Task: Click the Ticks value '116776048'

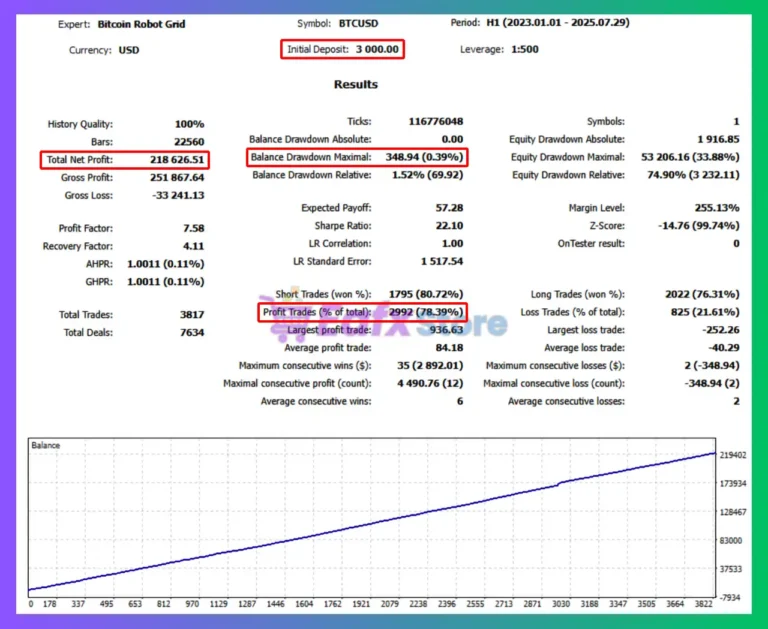Action: tap(436, 121)
